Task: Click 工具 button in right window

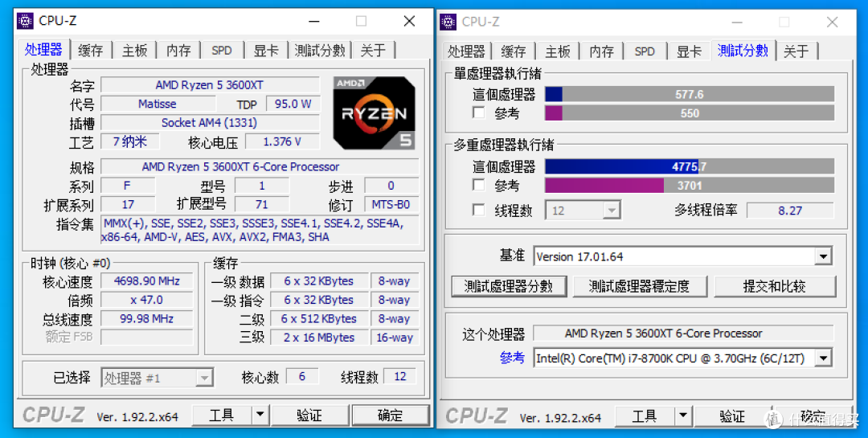Action: 645,415
